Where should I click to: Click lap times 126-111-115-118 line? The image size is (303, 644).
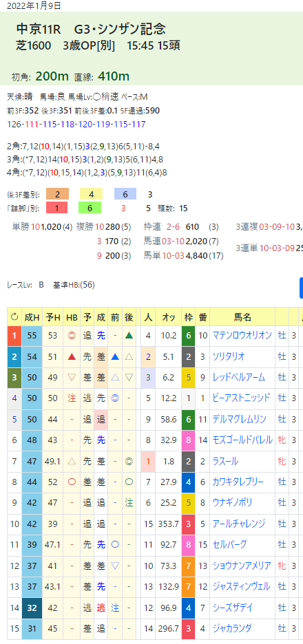pos(76,125)
